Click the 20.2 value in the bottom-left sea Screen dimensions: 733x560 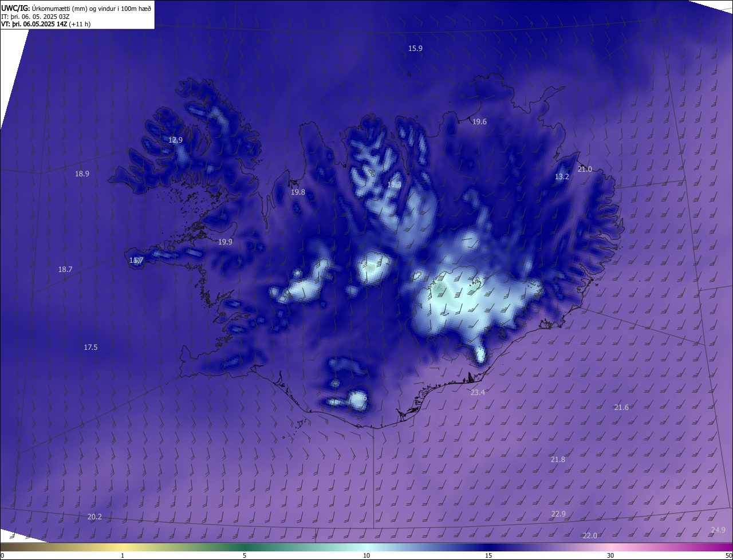(94, 517)
